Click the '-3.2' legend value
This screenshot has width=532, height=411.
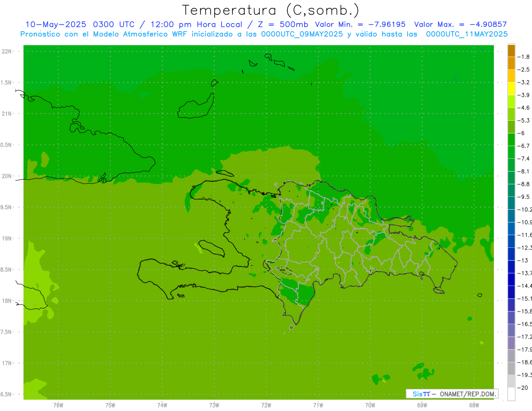[524, 82]
